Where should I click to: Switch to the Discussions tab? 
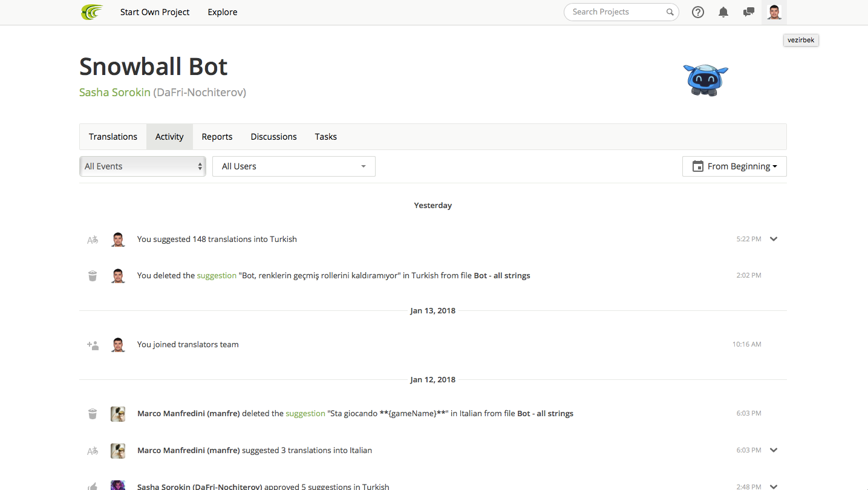tap(273, 137)
